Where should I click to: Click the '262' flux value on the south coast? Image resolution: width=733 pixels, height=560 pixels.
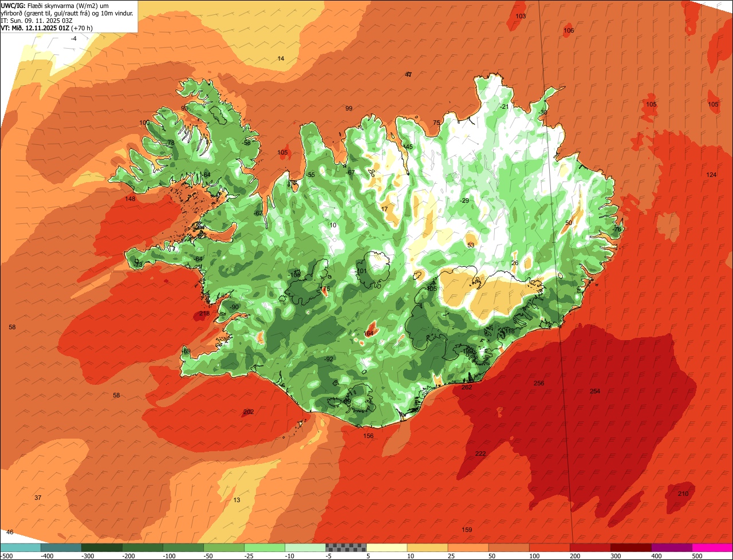(467, 387)
